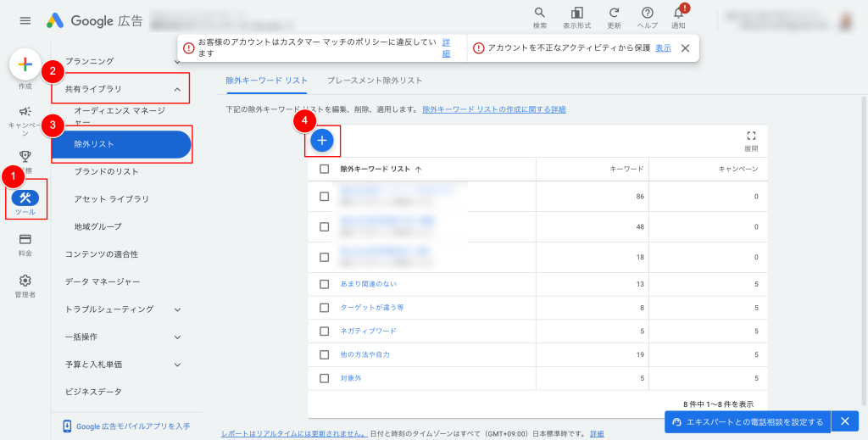The image size is (868, 440).
Task: Open the 通知 notifications bell
Action: coord(678,14)
